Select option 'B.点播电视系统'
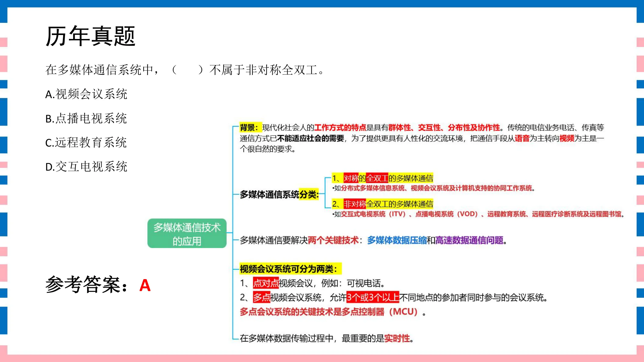Screen dimensions: 644x362 [x=86, y=118]
